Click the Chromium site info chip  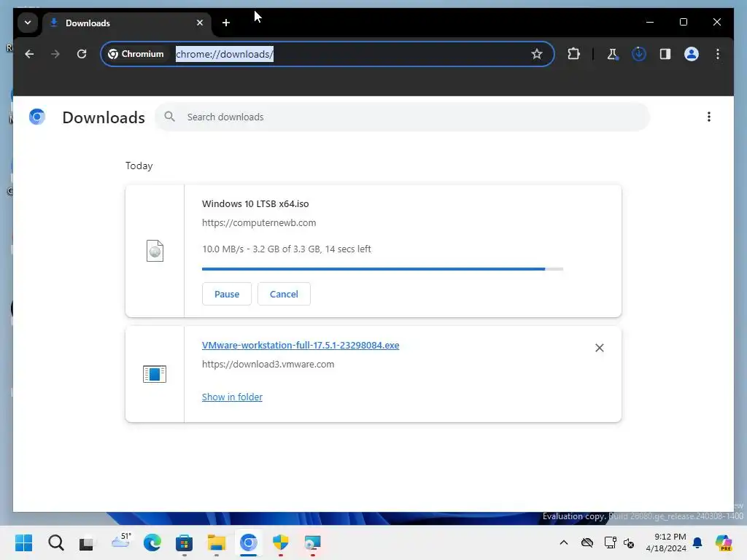(x=136, y=54)
